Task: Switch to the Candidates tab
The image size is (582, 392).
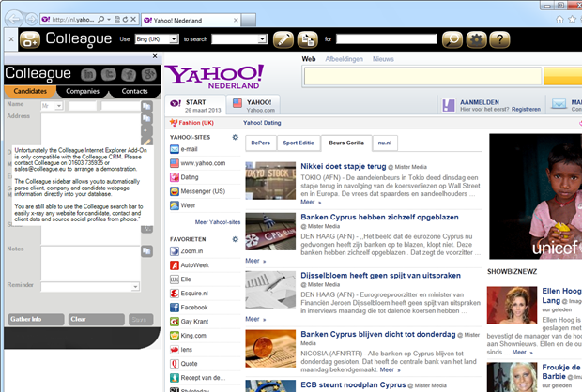Action: click(x=30, y=91)
